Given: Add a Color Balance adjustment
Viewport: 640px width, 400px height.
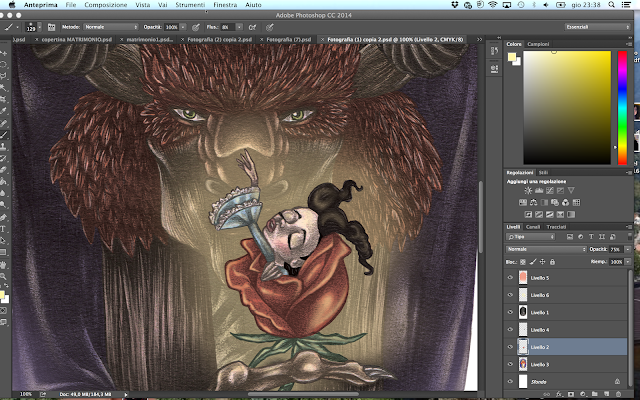Looking at the screenshot, I should click(x=533, y=202).
